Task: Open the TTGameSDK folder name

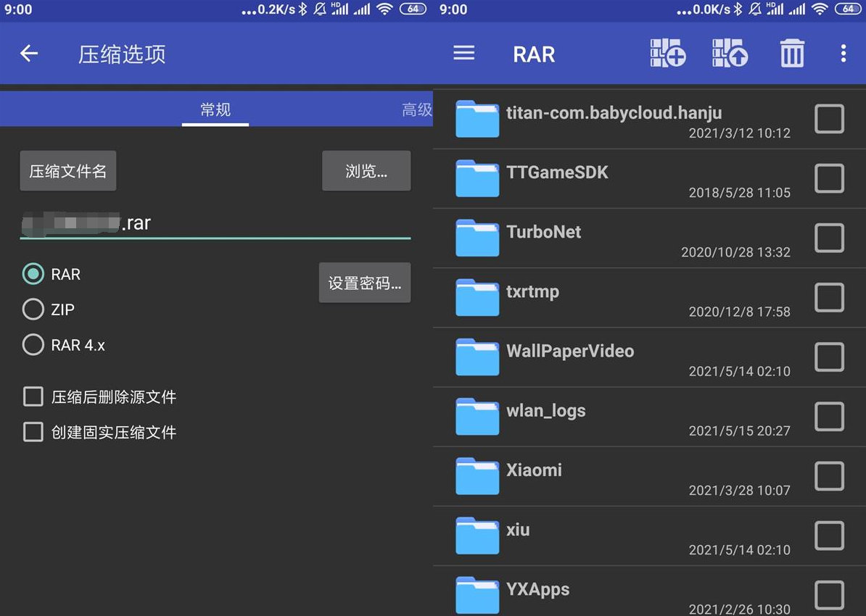Action: [x=557, y=172]
